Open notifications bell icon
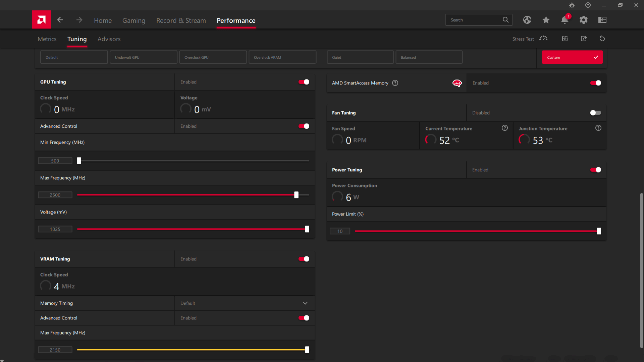The image size is (644, 362). pyautogui.click(x=565, y=20)
